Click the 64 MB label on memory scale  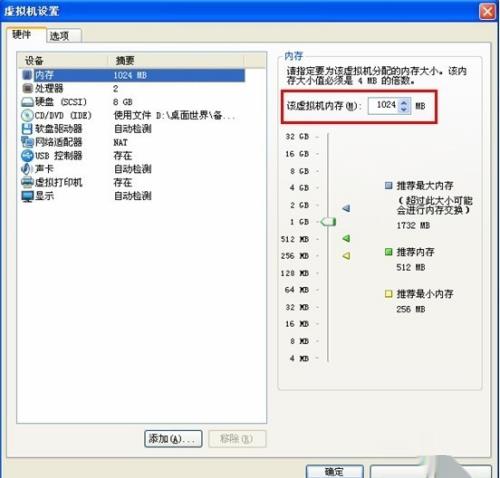click(297, 290)
